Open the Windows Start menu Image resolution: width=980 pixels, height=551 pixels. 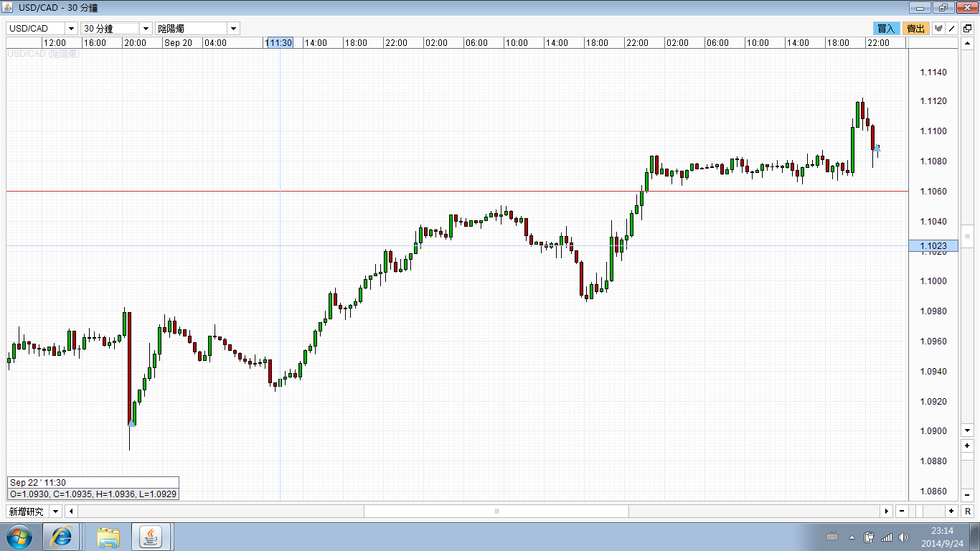[x=18, y=537]
